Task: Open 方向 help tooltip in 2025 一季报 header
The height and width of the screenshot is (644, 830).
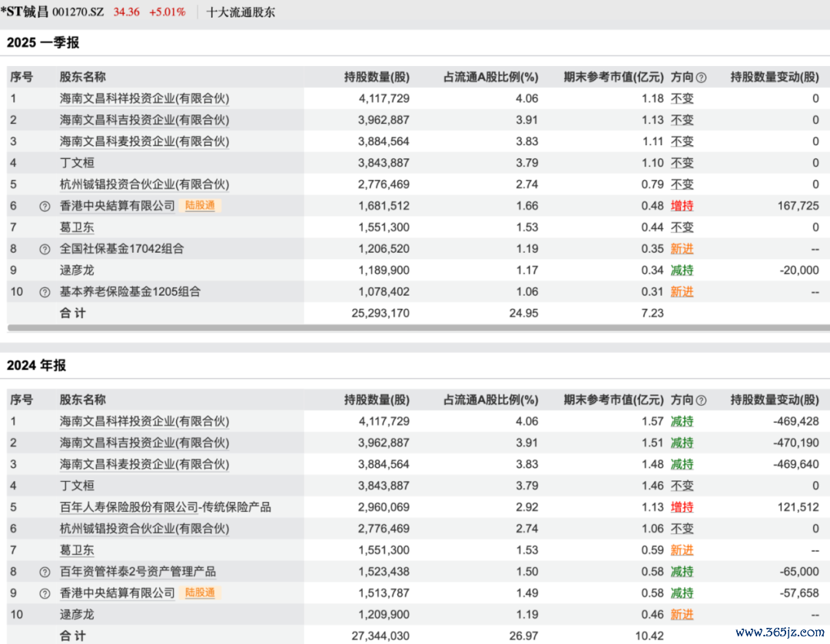Action: [x=701, y=78]
